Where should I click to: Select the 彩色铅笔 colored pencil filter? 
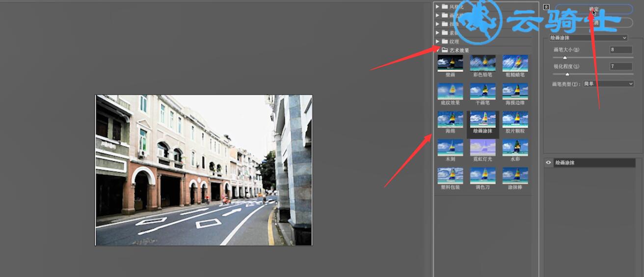[x=483, y=63]
